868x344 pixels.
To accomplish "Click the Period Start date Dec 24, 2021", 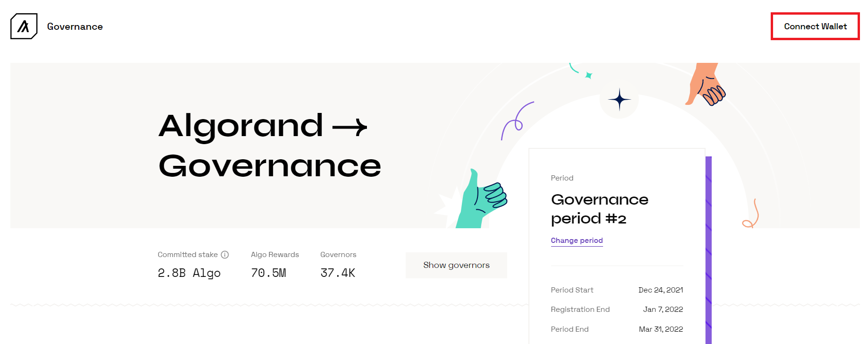I will click(661, 290).
